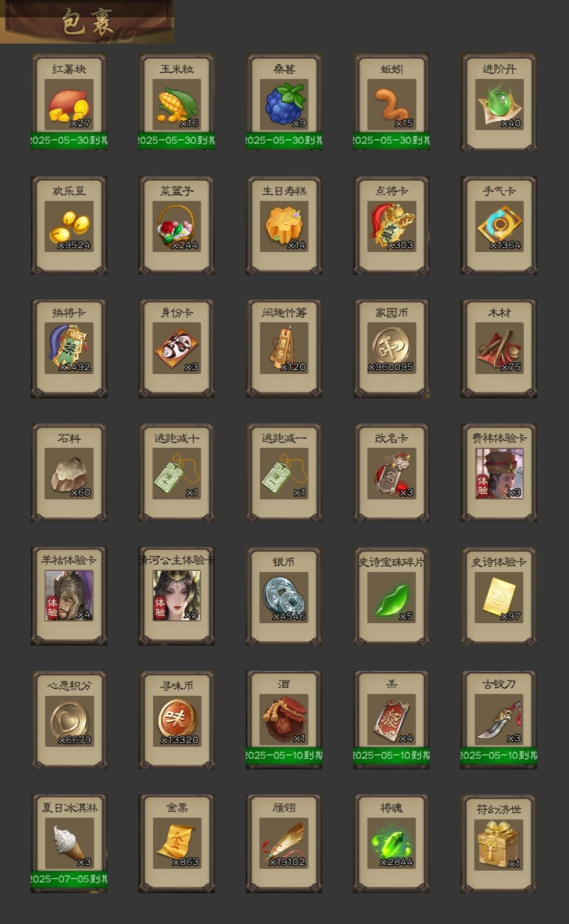The height and width of the screenshot is (924, 569).
Task: Select the 蚯蚓 earthworm item
Action: click(391, 102)
